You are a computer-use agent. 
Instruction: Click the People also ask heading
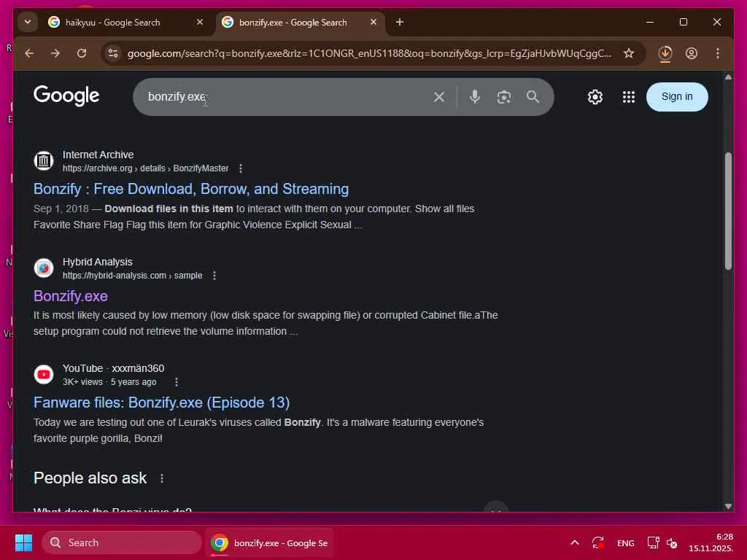pyautogui.click(x=90, y=478)
